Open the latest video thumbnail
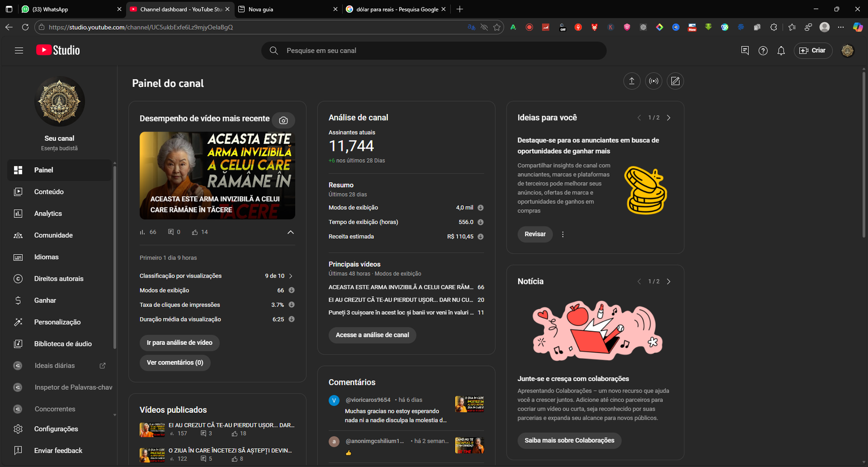 click(x=217, y=175)
